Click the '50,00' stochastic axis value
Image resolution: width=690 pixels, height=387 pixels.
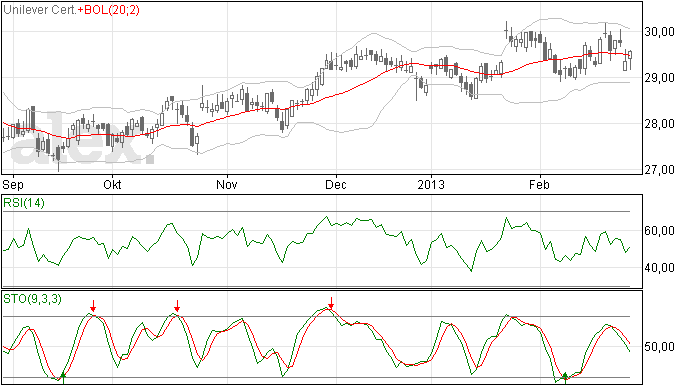(x=659, y=347)
